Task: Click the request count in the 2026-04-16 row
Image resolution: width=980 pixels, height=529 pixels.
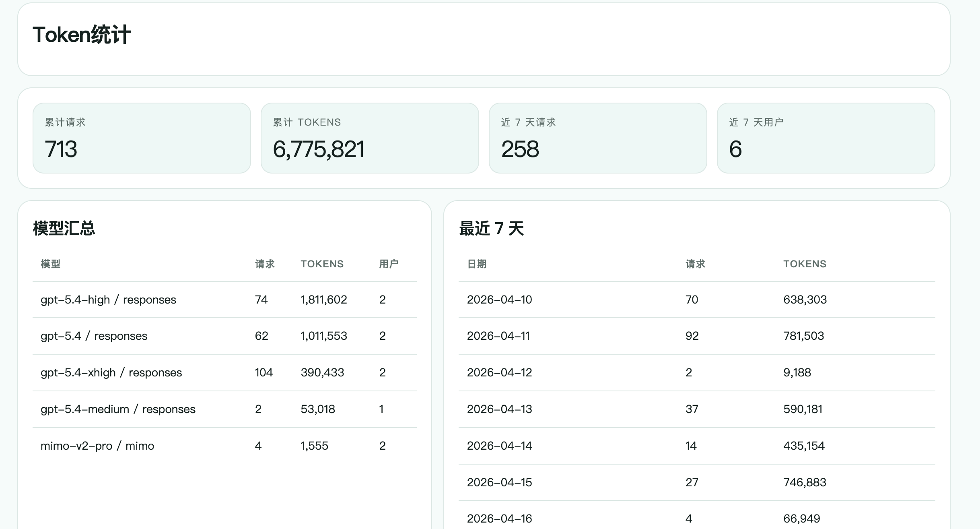Action: (x=689, y=519)
